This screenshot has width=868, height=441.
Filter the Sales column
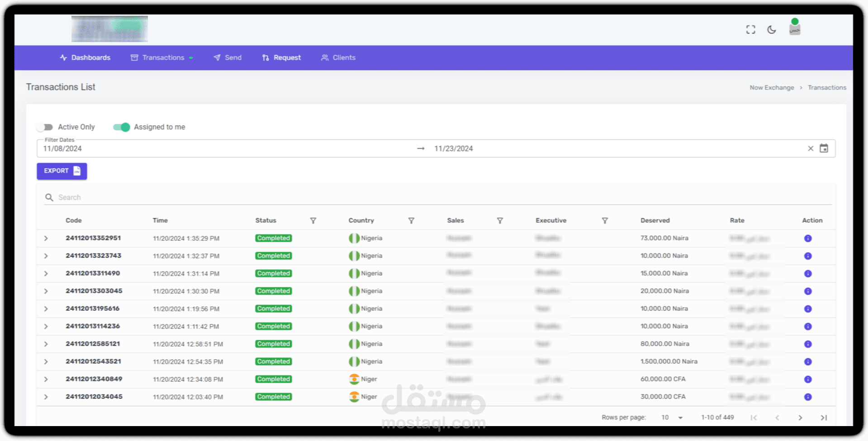point(500,220)
